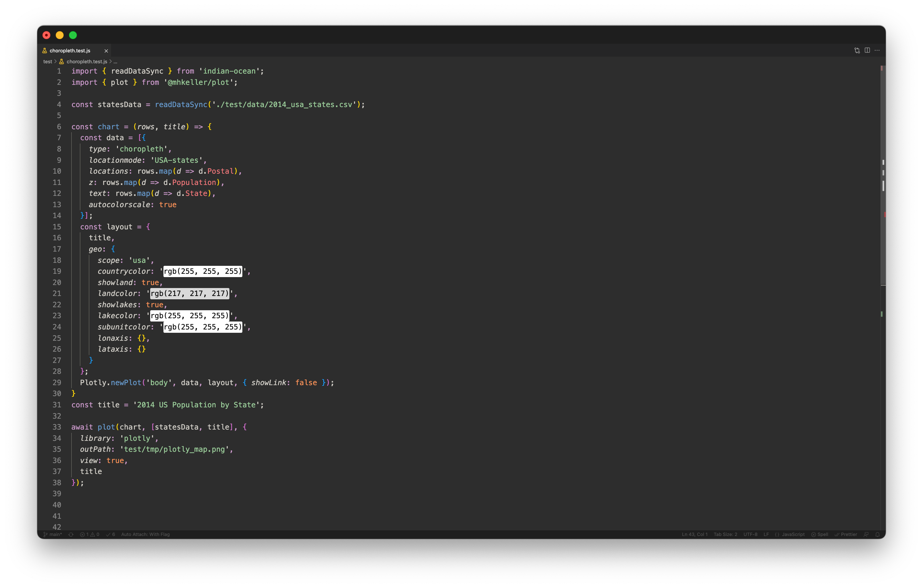Click the tests passed checkmark count
The width and height of the screenshot is (923, 588).
(x=110, y=534)
